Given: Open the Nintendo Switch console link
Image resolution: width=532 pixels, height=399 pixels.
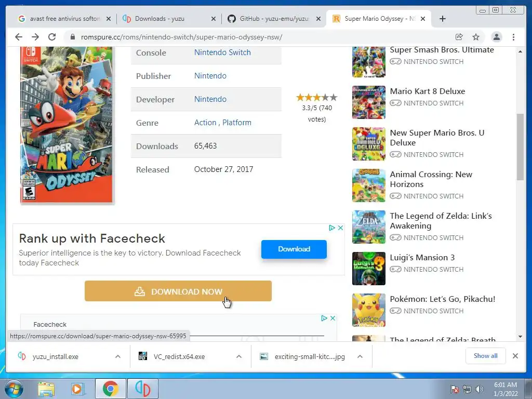Looking at the screenshot, I should click(222, 52).
